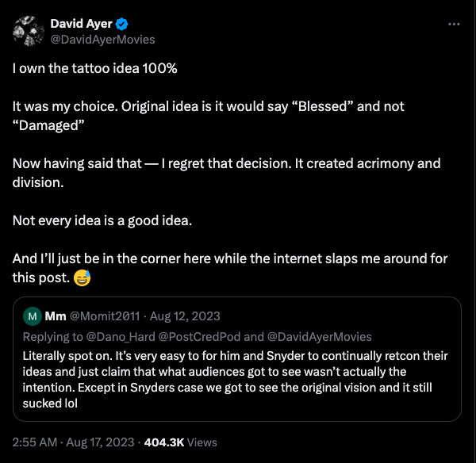Open the three-dot more options menu
This screenshot has height=463, width=476.
pyautogui.click(x=454, y=24)
